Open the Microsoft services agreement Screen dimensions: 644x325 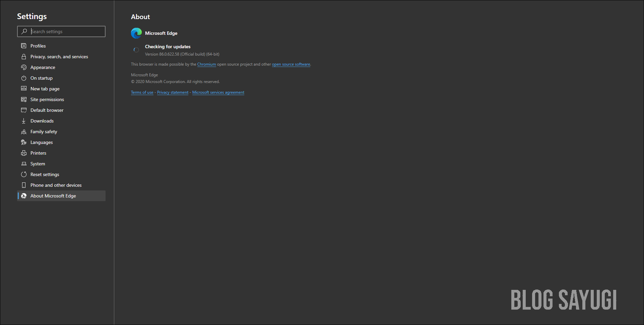[218, 92]
